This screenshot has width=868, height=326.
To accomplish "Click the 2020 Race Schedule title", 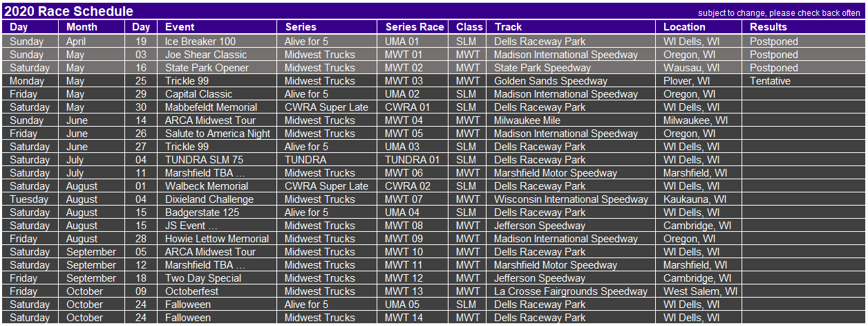I will pyautogui.click(x=68, y=12).
